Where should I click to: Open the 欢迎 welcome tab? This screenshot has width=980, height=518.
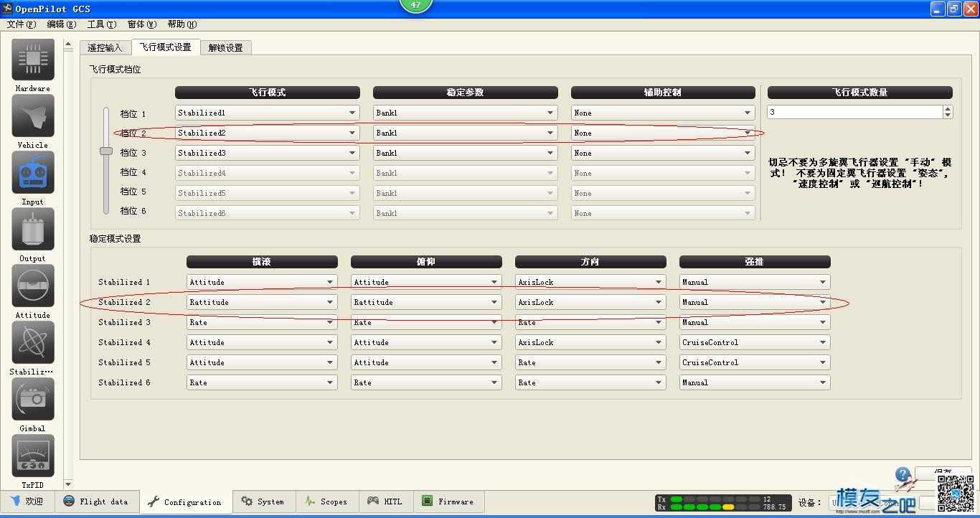point(27,501)
